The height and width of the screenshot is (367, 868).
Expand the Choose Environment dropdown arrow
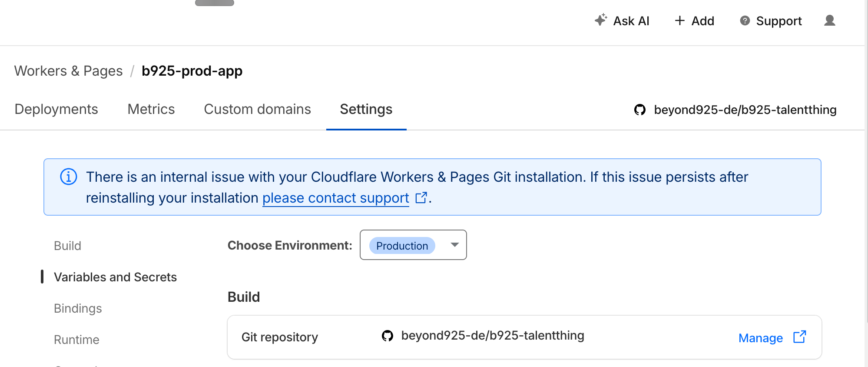coord(454,245)
